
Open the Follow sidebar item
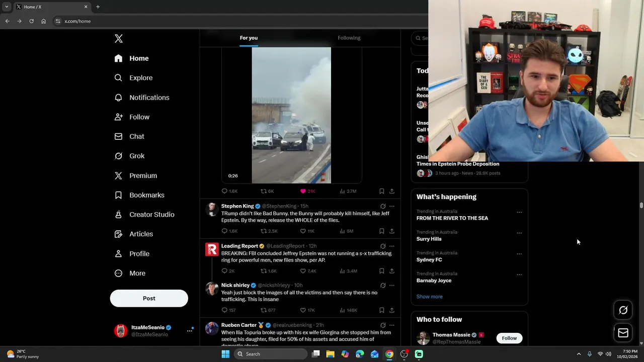click(132, 117)
